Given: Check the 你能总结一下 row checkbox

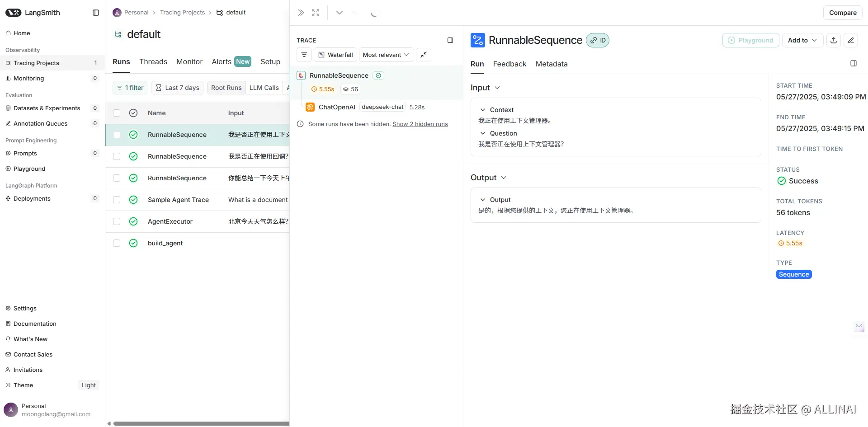Looking at the screenshot, I should [117, 178].
